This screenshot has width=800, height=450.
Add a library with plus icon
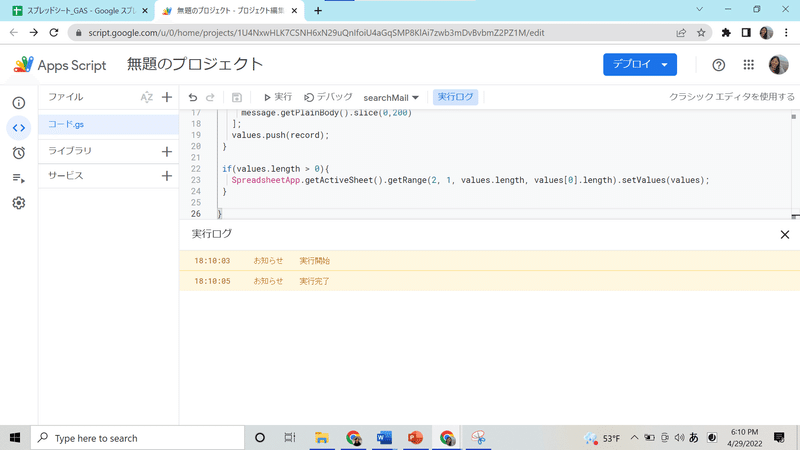coord(167,152)
